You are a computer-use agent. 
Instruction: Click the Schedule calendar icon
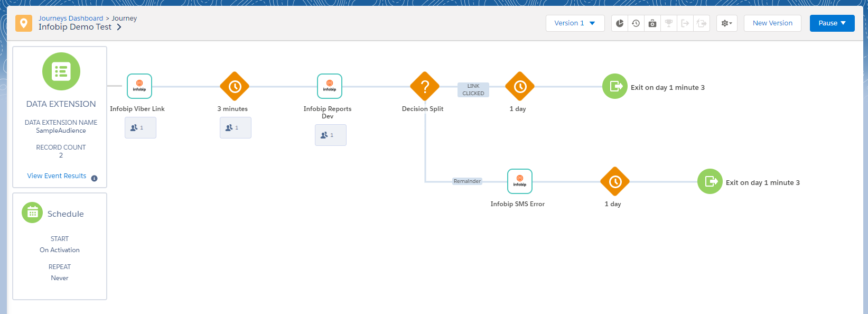32,213
